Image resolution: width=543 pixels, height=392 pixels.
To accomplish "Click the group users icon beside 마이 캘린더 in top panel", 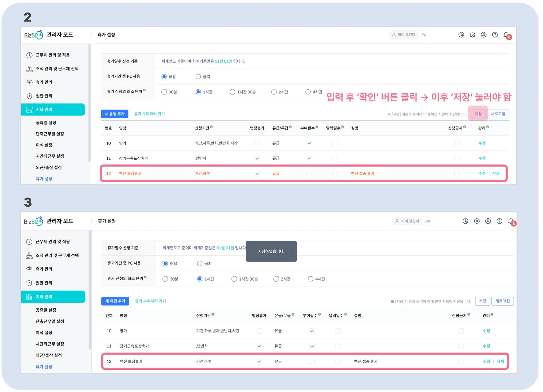I will click(x=424, y=35).
